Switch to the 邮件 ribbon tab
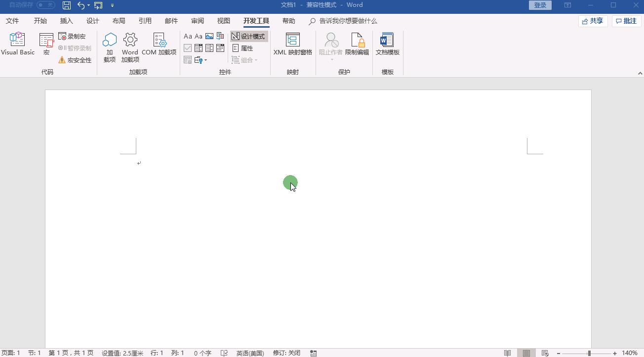Image resolution: width=644 pixels, height=357 pixels. [171, 21]
